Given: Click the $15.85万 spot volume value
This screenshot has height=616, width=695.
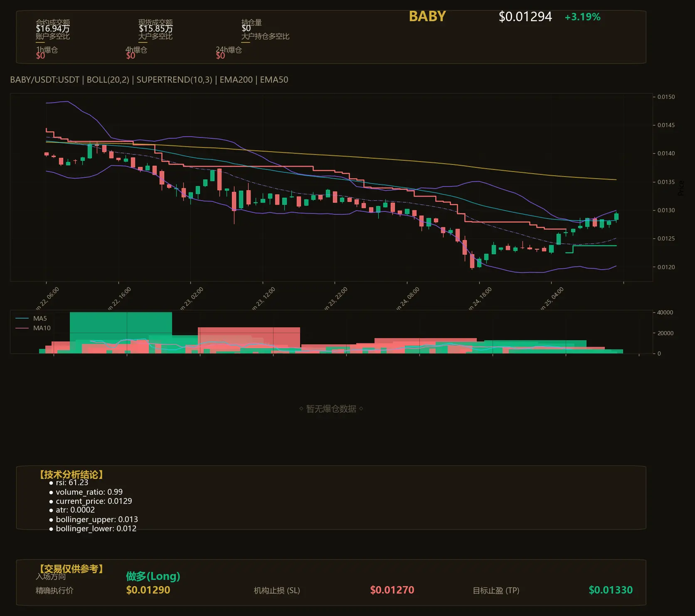Looking at the screenshot, I should click(x=156, y=29).
